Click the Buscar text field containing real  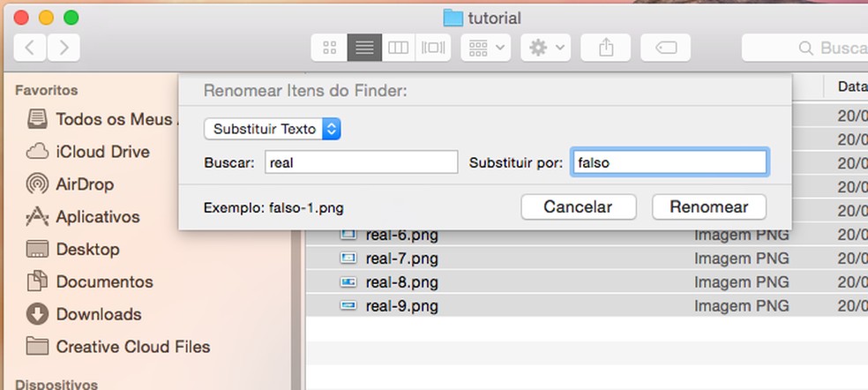pyautogui.click(x=361, y=162)
